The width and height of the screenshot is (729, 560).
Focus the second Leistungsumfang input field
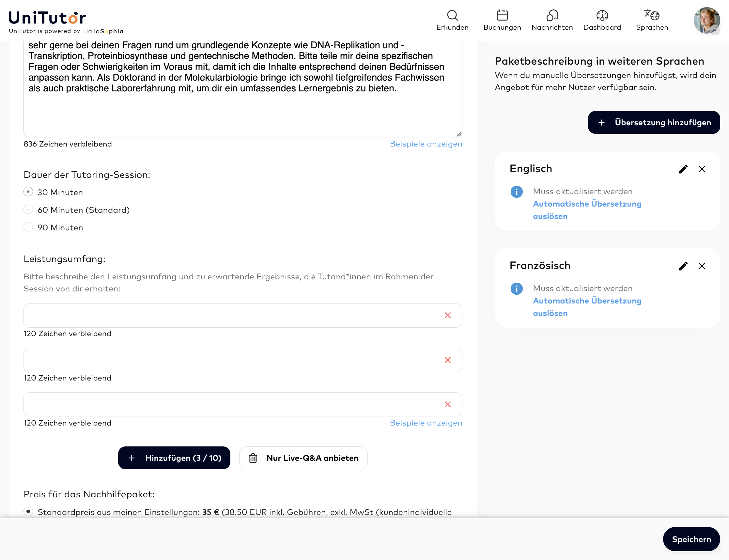pos(228,360)
